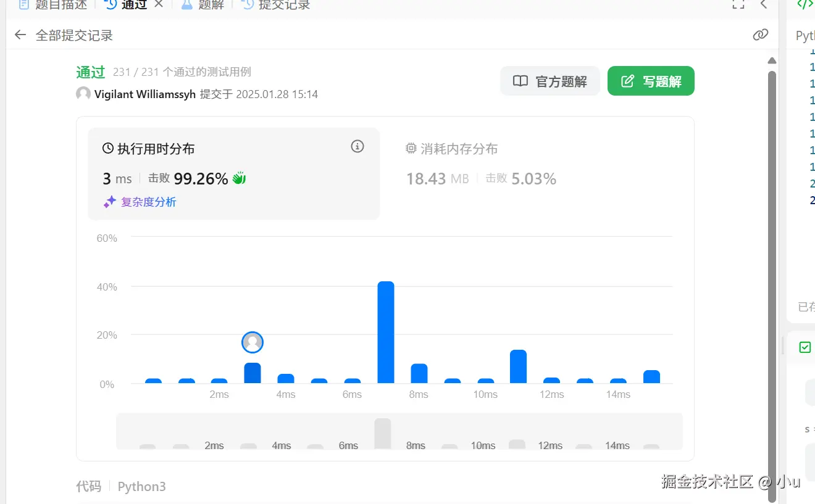This screenshot has height=504, width=815.
Task: Click the 5.03% memory beat value
Action: click(534, 179)
